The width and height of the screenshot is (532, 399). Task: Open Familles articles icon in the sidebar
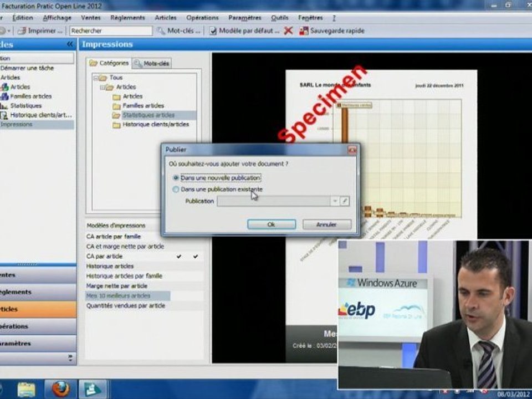pyautogui.click(x=4, y=96)
